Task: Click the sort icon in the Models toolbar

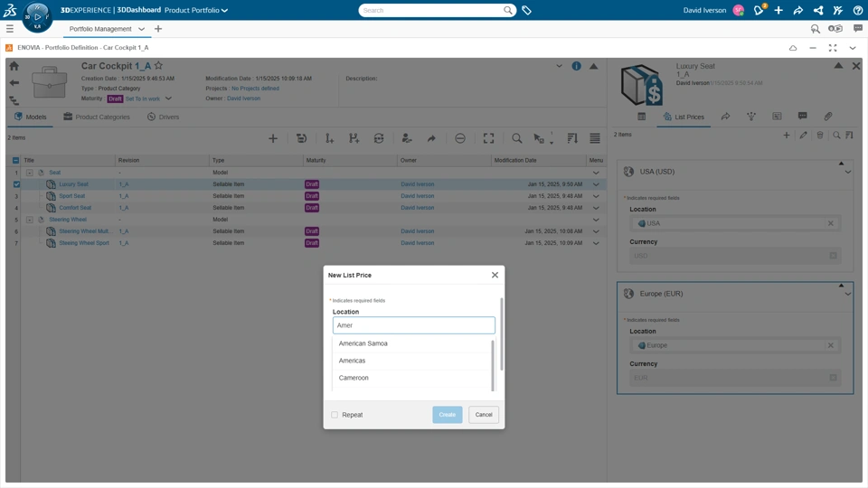Action: tap(572, 138)
